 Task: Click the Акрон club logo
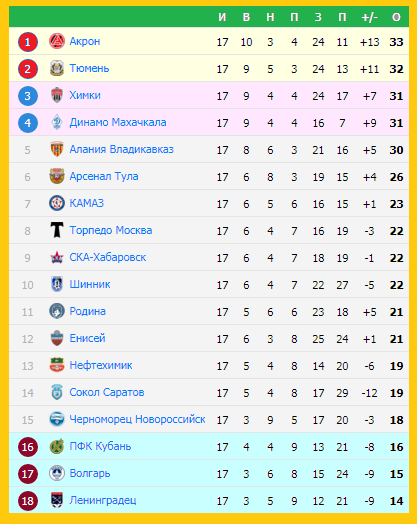click(57, 41)
